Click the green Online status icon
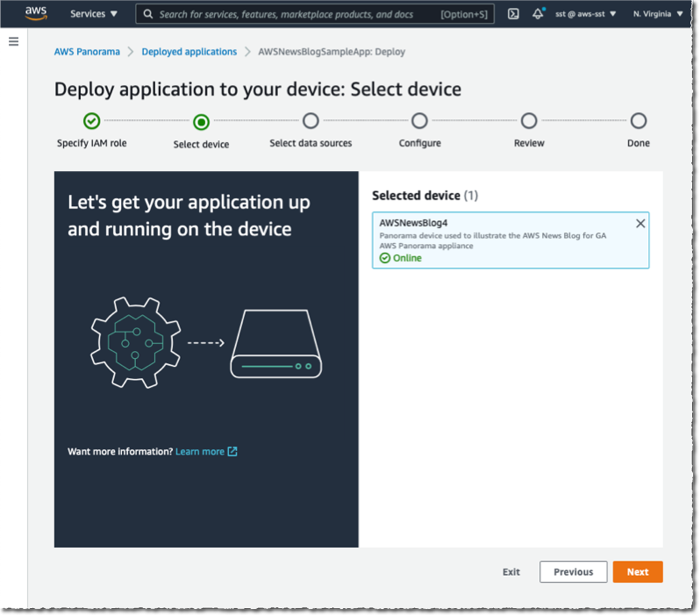The height and width of the screenshot is (616, 700). [x=385, y=258]
